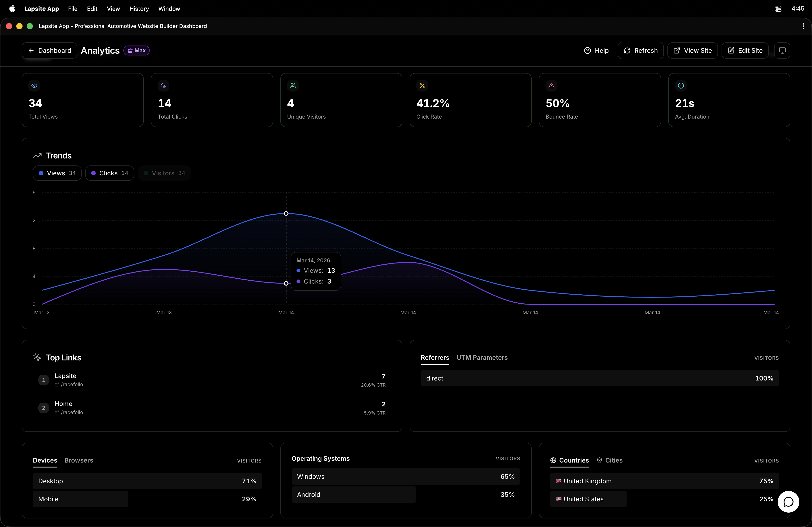Click the Bounce Rate warning icon
This screenshot has height=527, width=812.
(x=551, y=86)
